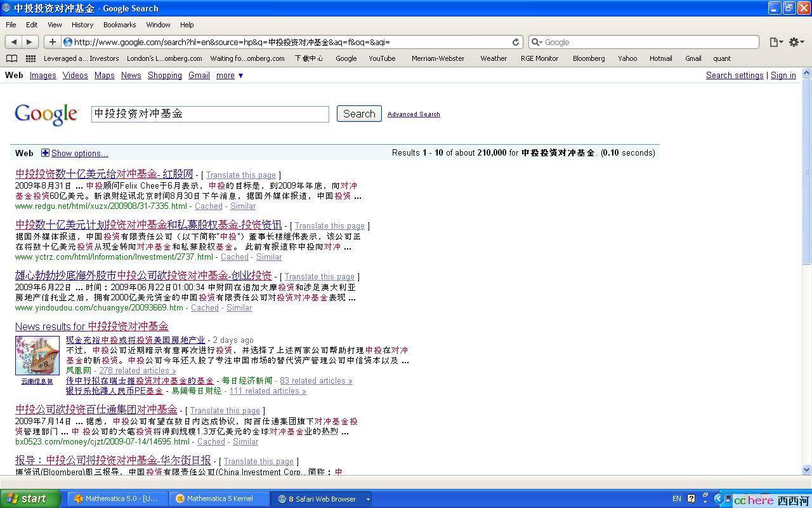Click the site icon in the address bar
The width and height of the screenshot is (812, 508).
pos(68,42)
